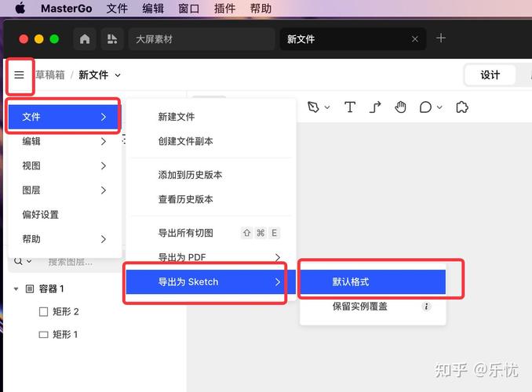Open 编辑 in the macOS menu bar
532x392 pixels.
click(153, 9)
